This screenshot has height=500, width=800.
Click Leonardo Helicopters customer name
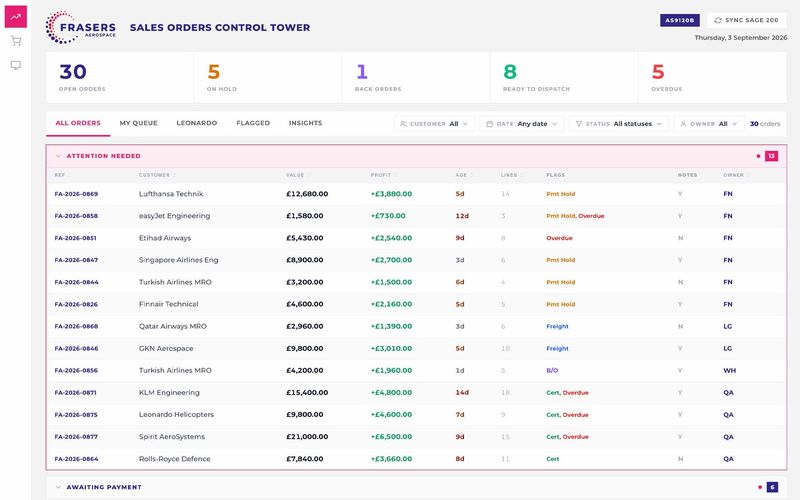(x=177, y=415)
